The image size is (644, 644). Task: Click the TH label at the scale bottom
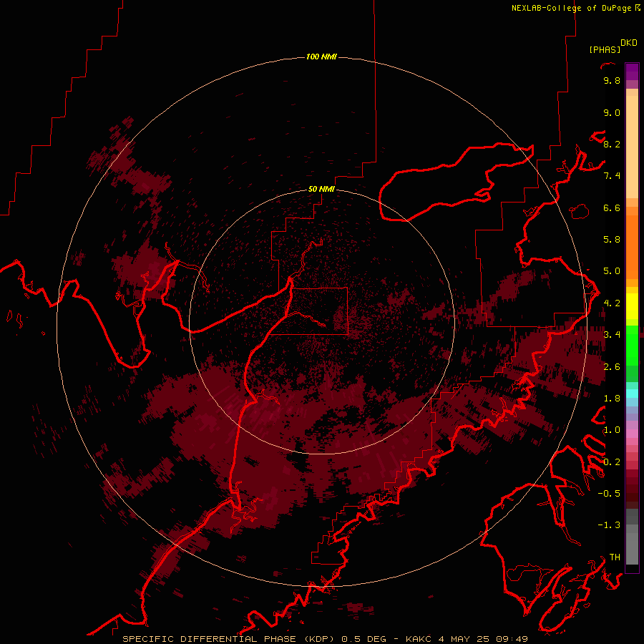pos(615,557)
